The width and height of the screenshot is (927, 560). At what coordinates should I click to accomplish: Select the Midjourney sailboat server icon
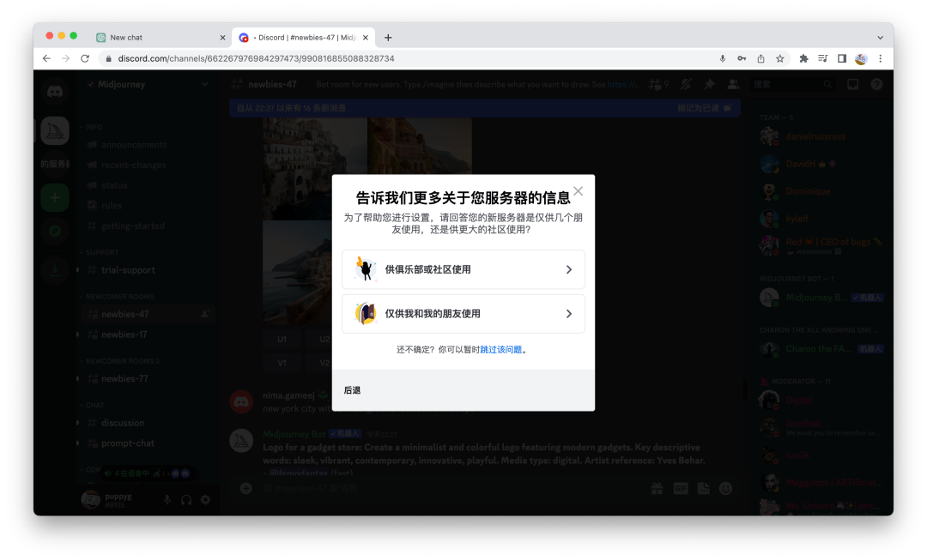tap(55, 130)
